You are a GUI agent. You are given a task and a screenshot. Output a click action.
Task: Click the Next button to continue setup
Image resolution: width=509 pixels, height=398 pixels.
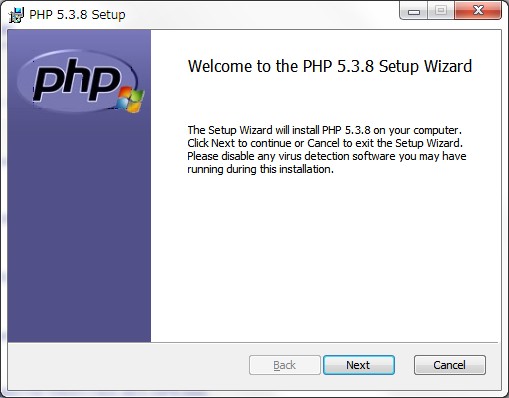point(359,365)
